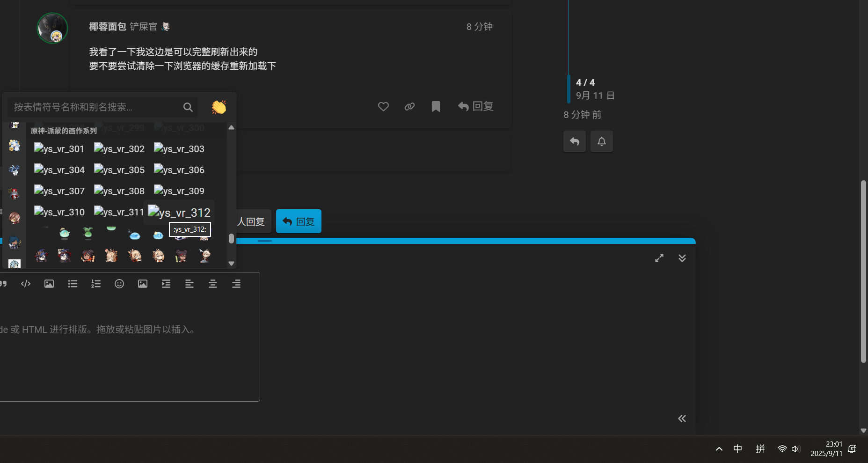
Task: Select the ys_vr_305 emoji
Action: tap(119, 170)
